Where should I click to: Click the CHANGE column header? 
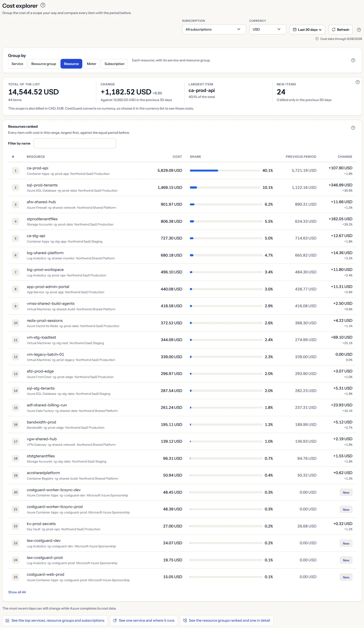click(345, 157)
